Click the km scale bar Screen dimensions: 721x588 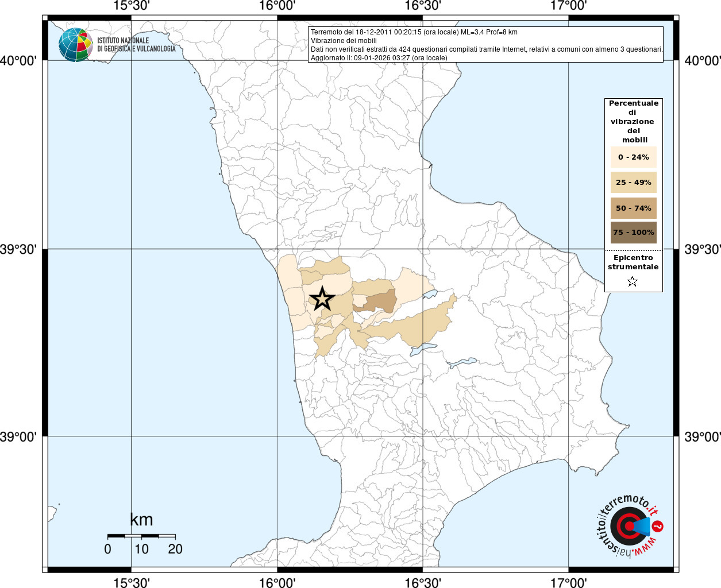(141, 536)
